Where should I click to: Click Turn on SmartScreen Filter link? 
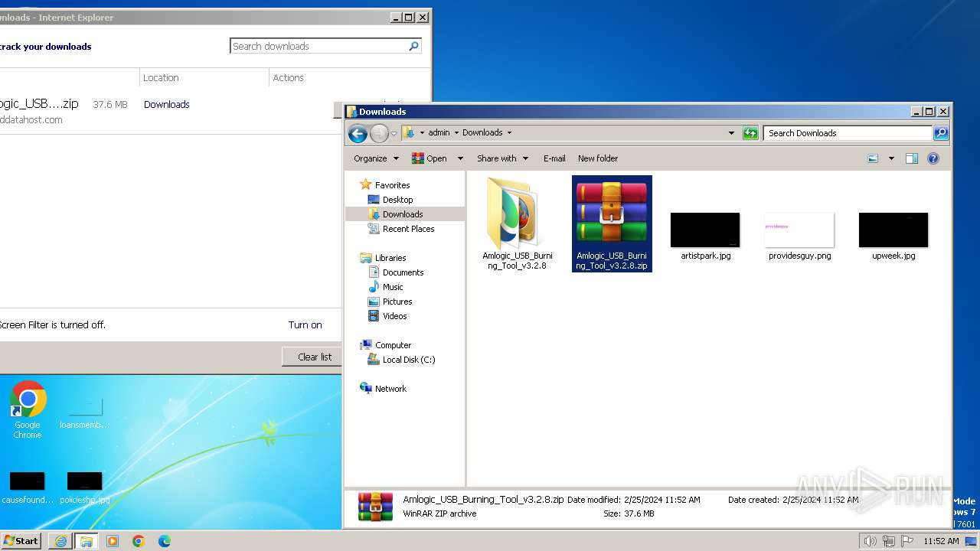coord(305,324)
